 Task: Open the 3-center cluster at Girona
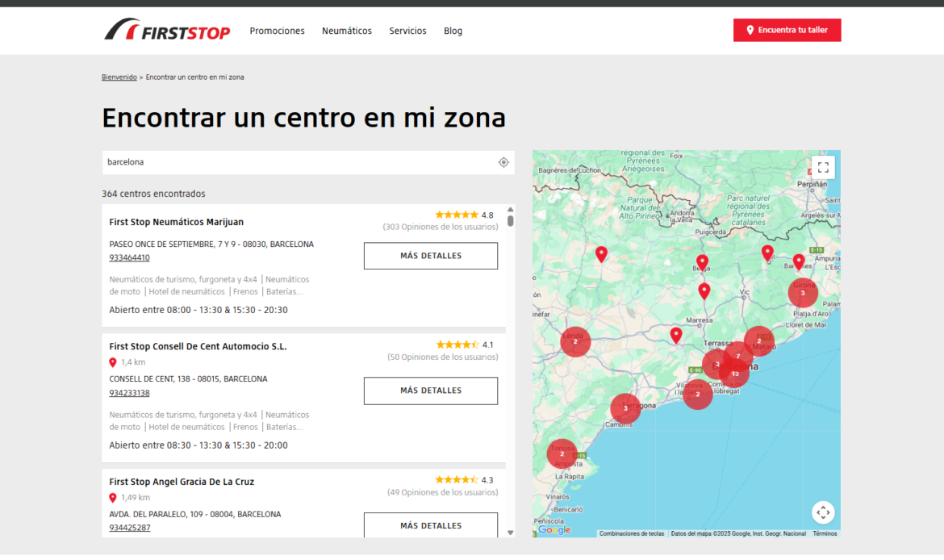(803, 293)
